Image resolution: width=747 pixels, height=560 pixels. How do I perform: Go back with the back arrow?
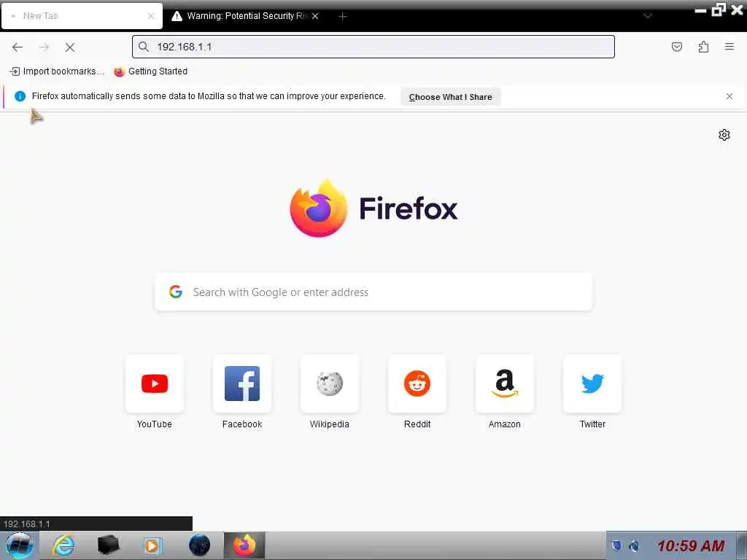[18, 47]
